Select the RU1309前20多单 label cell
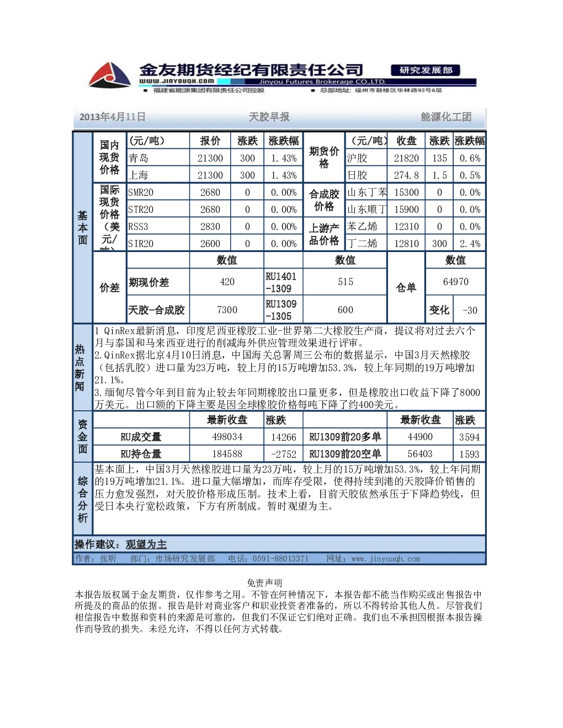 pyautogui.click(x=345, y=437)
